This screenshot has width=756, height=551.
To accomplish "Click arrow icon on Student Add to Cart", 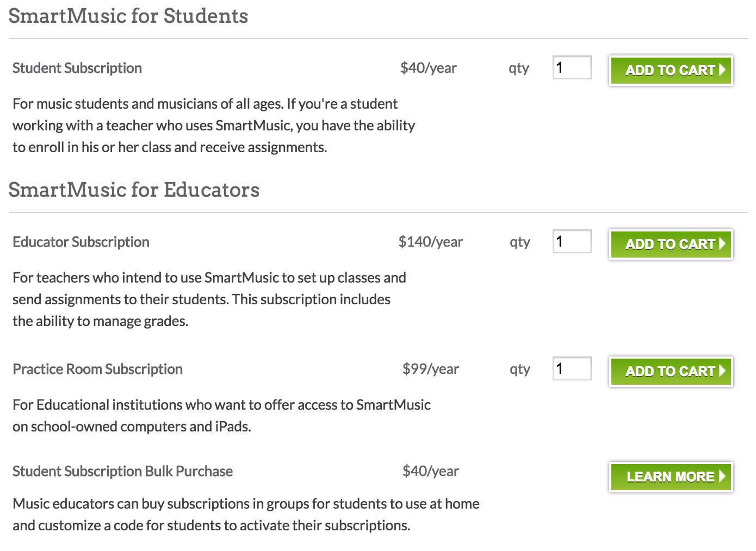I will (722, 70).
